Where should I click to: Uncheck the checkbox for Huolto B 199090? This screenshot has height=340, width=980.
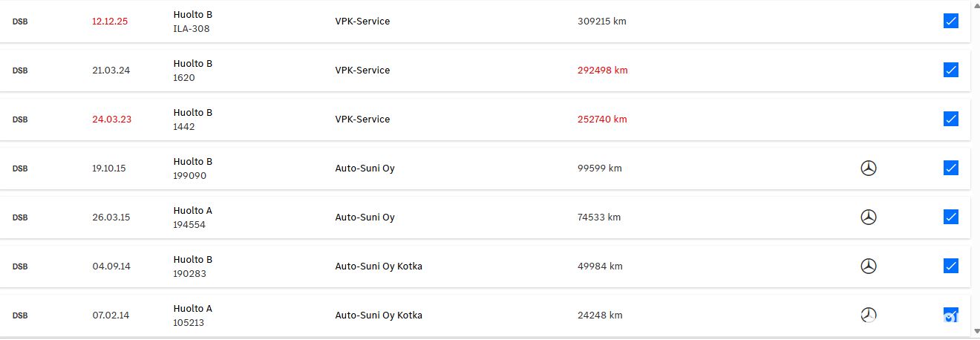click(951, 168)
